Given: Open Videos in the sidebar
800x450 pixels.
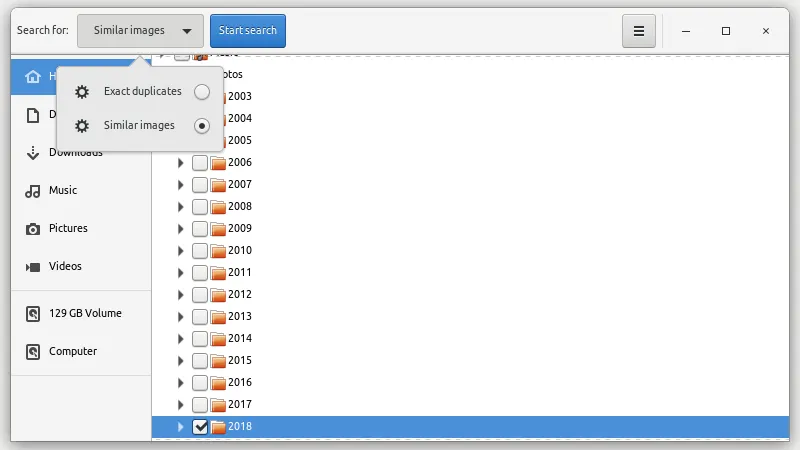Looking at the screenshot, I should pos(81,266).
